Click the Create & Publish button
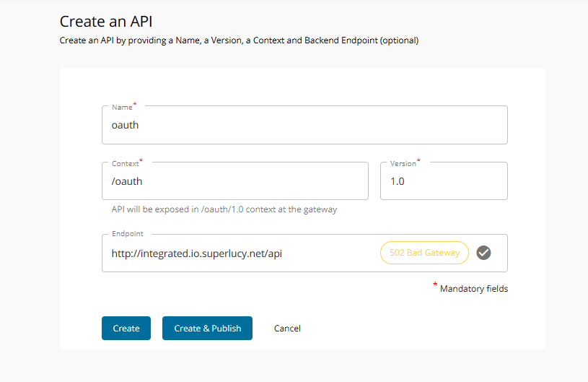 click(x=207, y=329)
